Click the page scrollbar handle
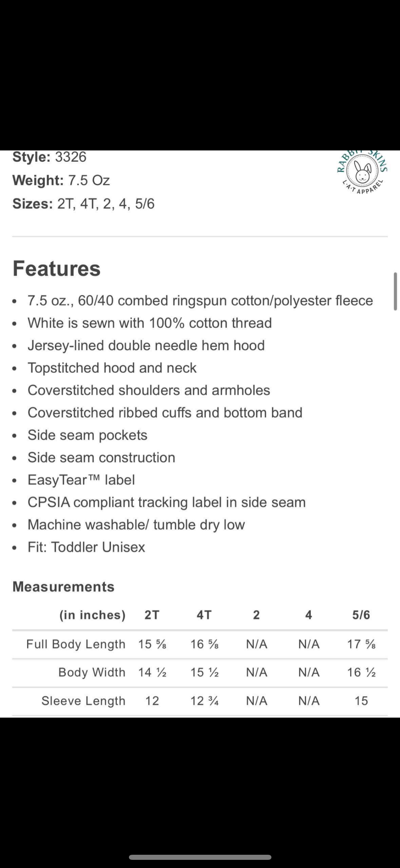This screenshot has height=868, width=400. click(x=395, y=291)
